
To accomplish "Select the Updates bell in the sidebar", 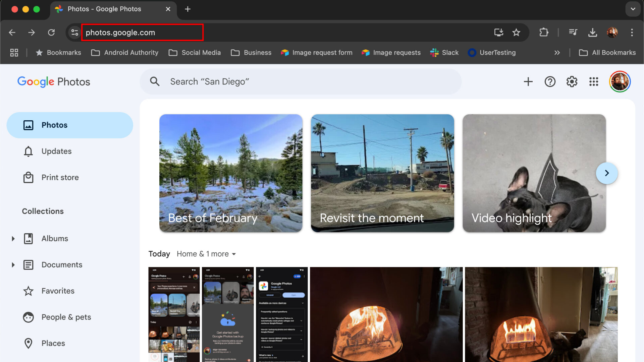I will pyautogui.click(x=56, y=151).
